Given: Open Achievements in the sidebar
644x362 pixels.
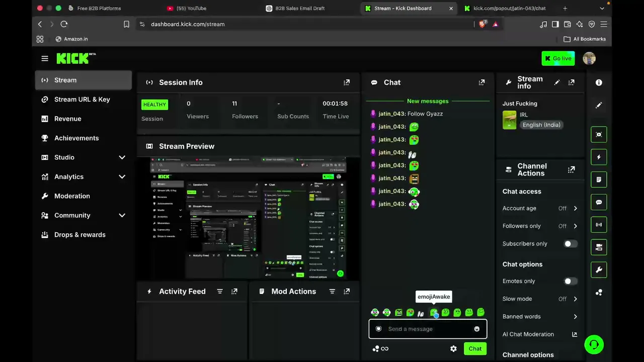Looking at the screenshot, I should 84,138.
